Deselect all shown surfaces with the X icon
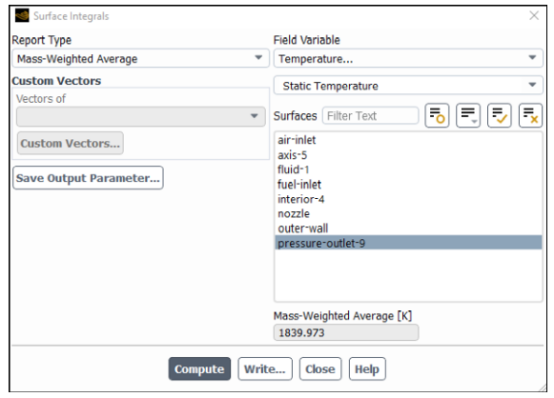Image resolution: width=554 pixels, height=398 pixels. pyautogui.click(x=530, y=116)
